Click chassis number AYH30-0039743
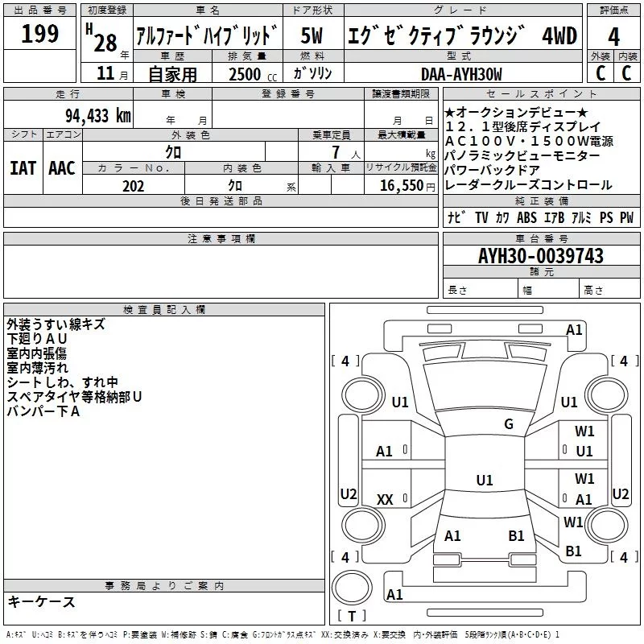The height and width of the screenshot is (644, 644). click(x=540, y=256)
